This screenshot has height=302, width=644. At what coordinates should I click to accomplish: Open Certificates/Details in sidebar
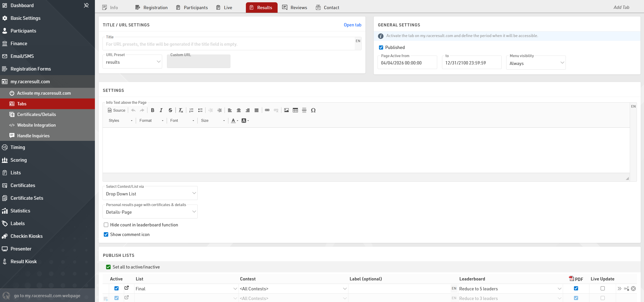click(x=36, y=114)
